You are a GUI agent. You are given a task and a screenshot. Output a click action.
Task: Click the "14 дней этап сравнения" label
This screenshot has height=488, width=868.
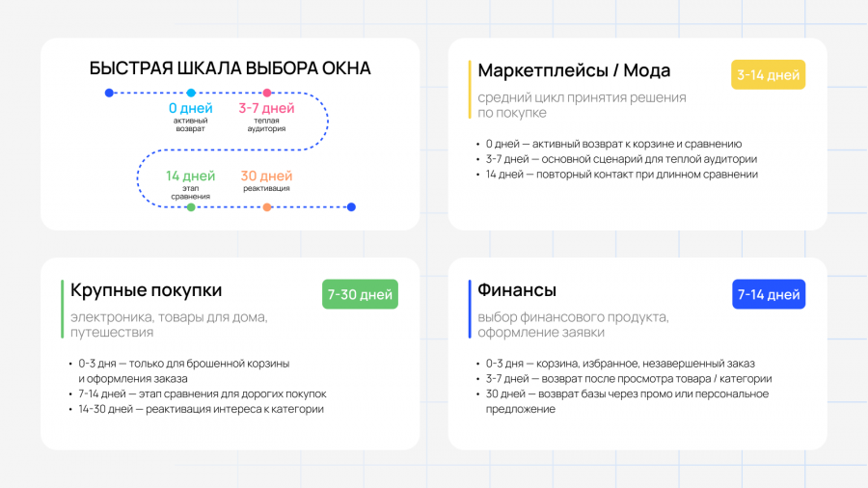190,184
